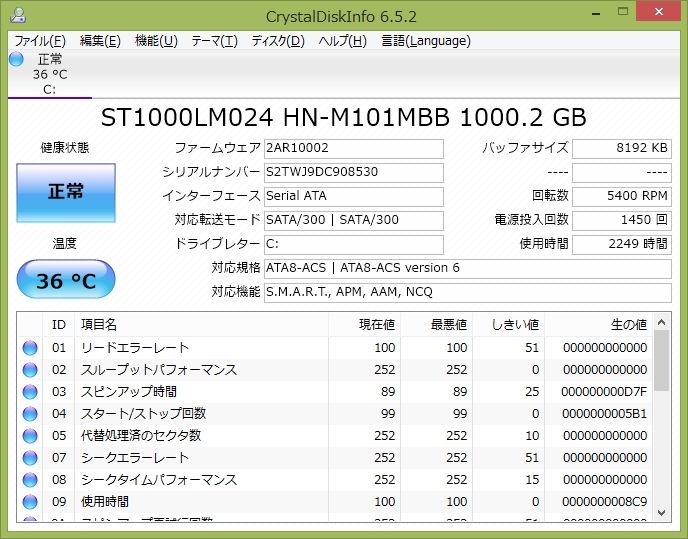Click status orb for ID 09 使用時間 row
The height and width of the screenshot is (539, 688).
click(x=30, y=501)
